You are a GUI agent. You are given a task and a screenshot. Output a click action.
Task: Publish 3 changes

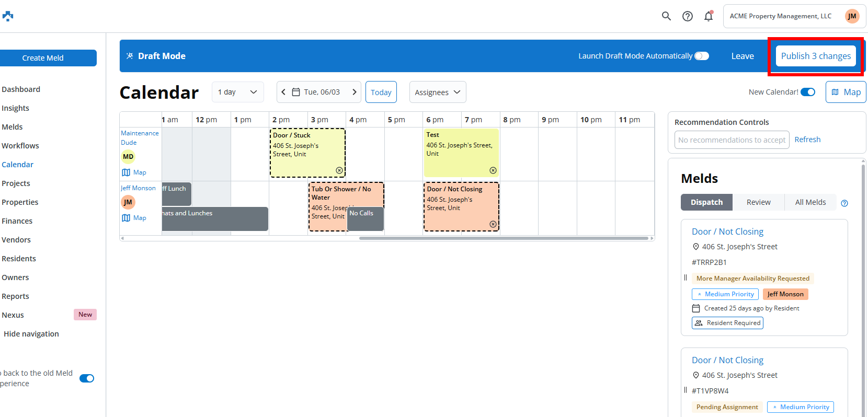coord(816,56)
